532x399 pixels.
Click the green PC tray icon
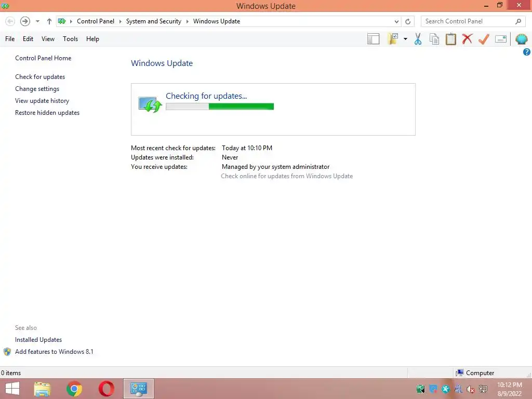click(420, 389)
